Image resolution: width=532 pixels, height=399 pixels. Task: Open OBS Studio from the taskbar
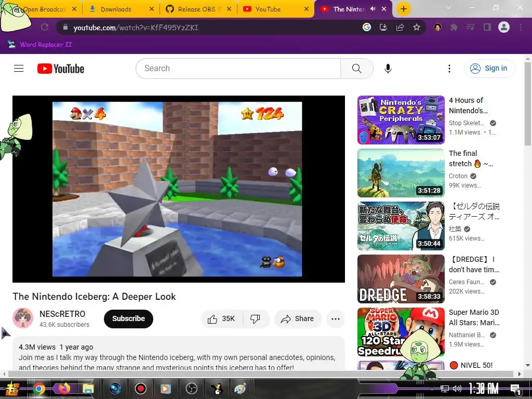[x=192, y=389]
